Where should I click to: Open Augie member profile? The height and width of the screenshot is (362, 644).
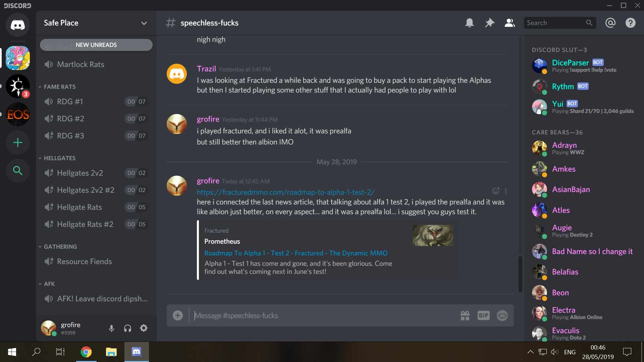tap(584, 231)
